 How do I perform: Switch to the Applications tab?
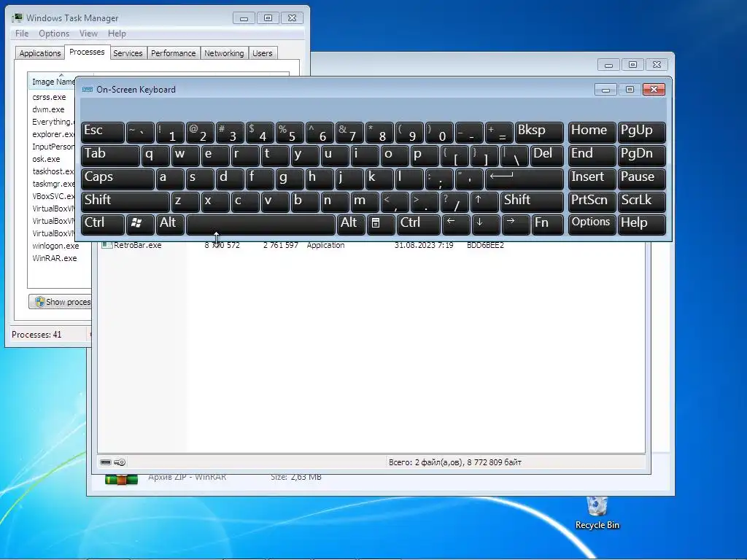point(39,52)
